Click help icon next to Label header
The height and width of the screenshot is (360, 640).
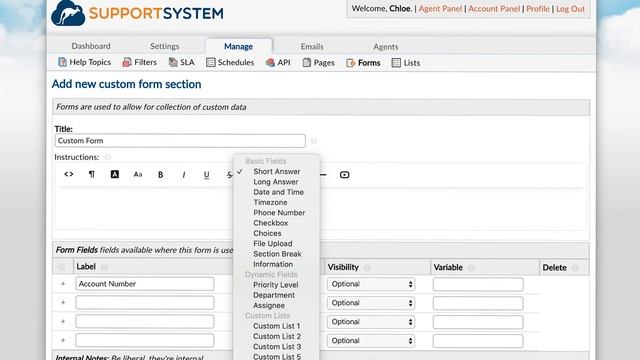[x=104, y=267]
